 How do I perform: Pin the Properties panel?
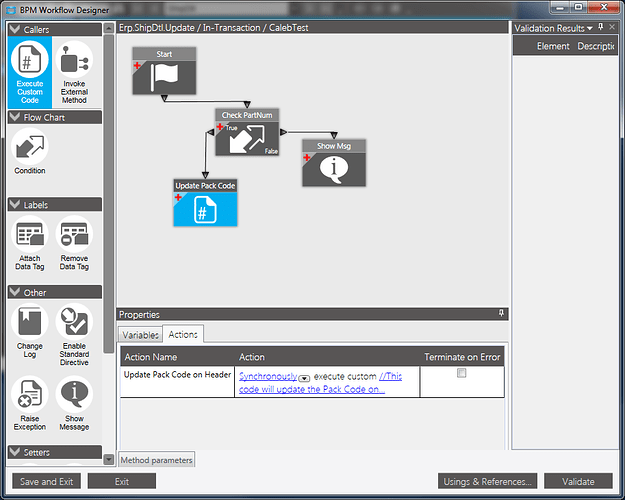(501, 313)
